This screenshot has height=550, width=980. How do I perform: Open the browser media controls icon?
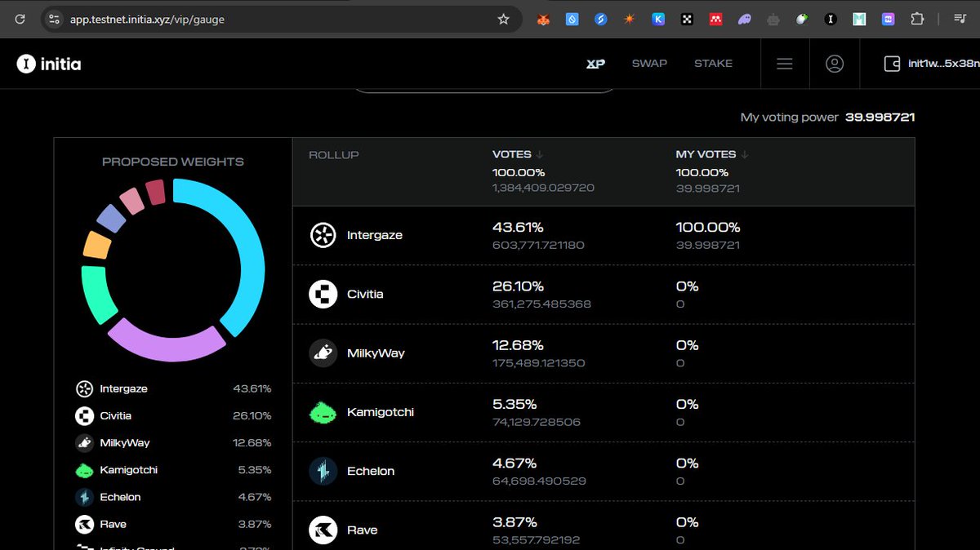click(x=960, y=19)
